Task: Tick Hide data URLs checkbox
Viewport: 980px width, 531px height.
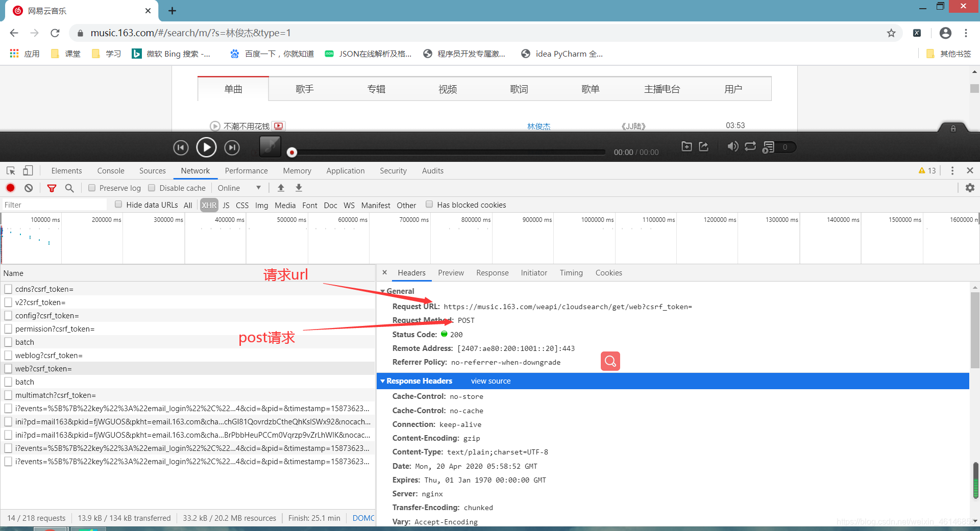Action: pyautogui.click(x=118, y=204)
